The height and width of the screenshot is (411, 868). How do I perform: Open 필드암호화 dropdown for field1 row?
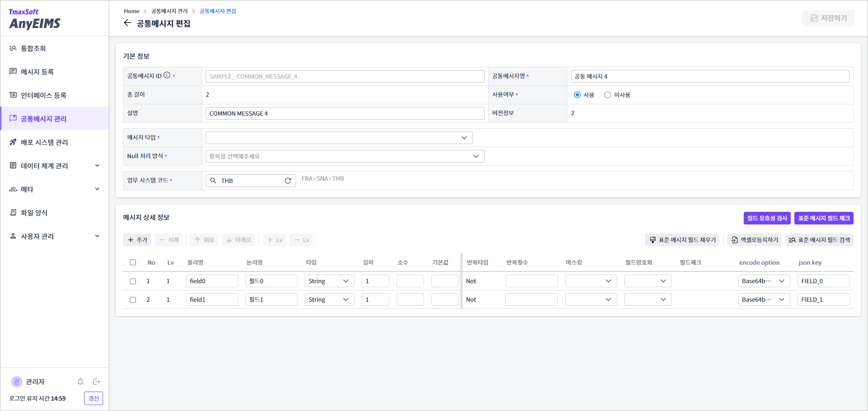(x=648, y=299)
